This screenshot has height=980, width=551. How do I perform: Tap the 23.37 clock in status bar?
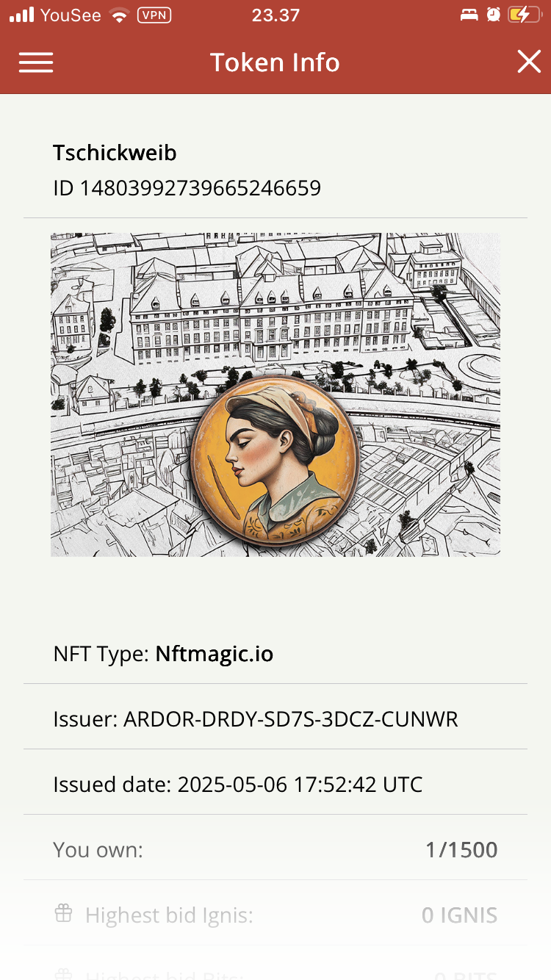coord(275,15)
